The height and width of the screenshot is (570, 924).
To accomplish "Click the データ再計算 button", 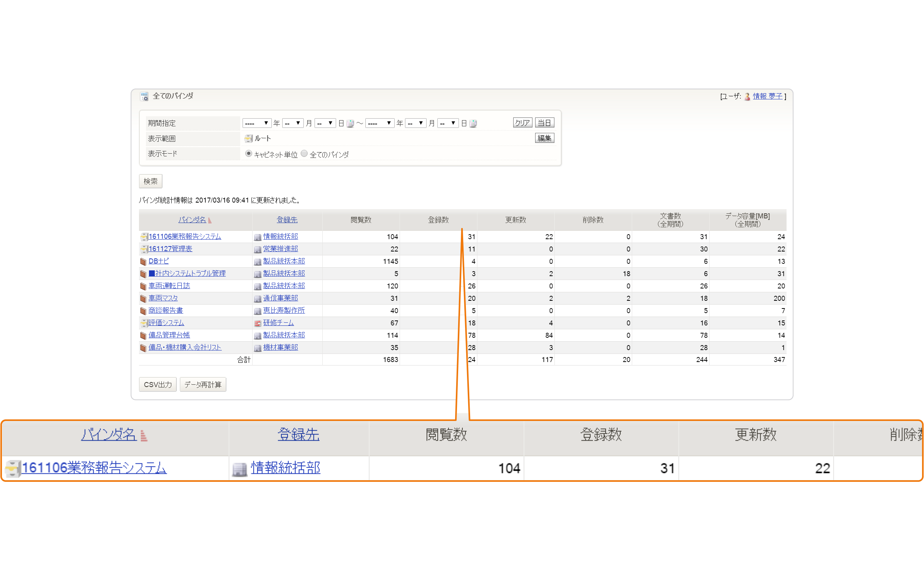I will click(203, 385).
